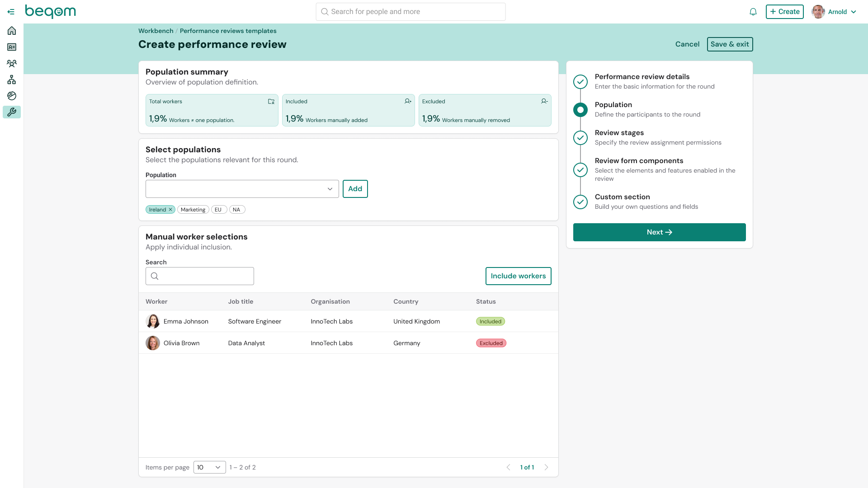The height and width of the screenshot is (488, 868).
Task: Go to Review stages step
Action: [x=619, y=133]
